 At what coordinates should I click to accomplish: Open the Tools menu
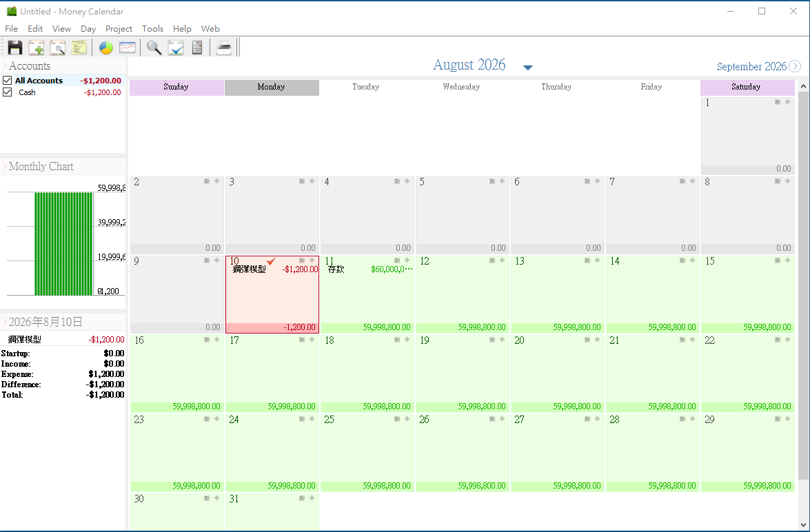pyautogui.click(x=152, y=29)
